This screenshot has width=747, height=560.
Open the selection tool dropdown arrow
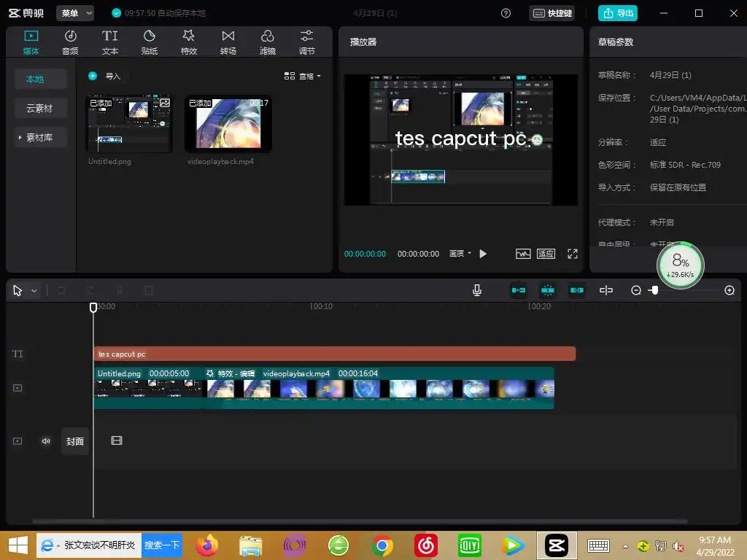[34, 290]
